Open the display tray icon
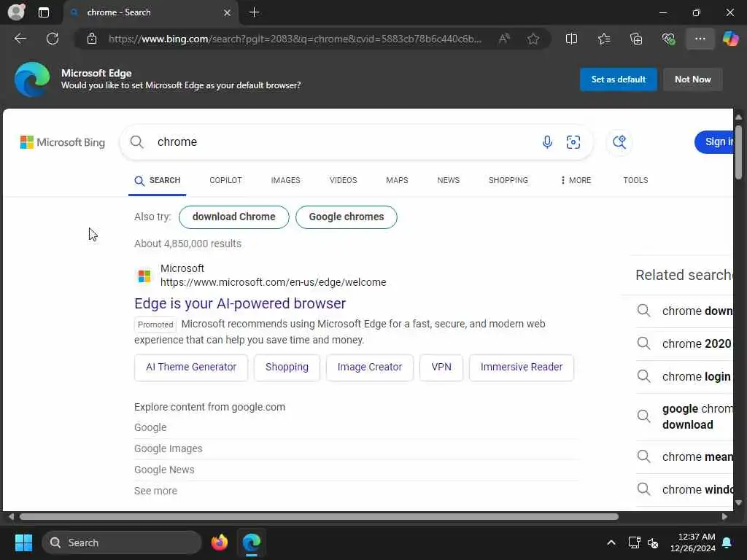 [x=634, y=542]
